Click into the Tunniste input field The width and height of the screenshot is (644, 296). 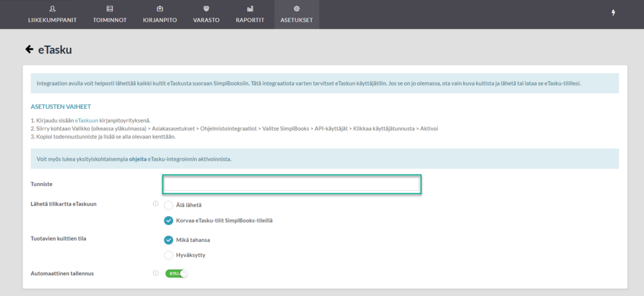click(x=292, y=185)
